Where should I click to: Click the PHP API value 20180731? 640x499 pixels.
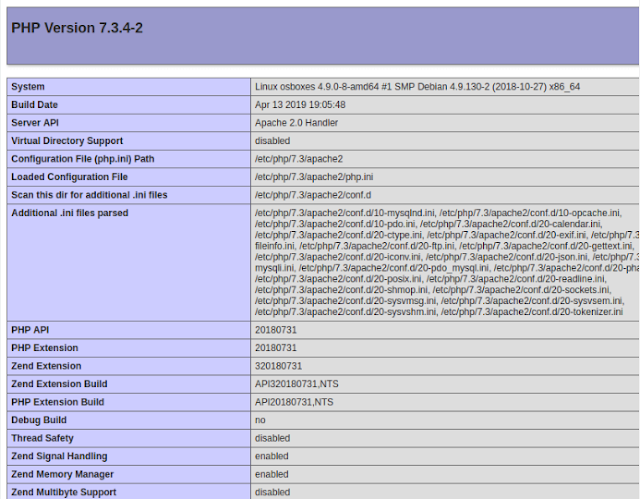tap(276, 330)
